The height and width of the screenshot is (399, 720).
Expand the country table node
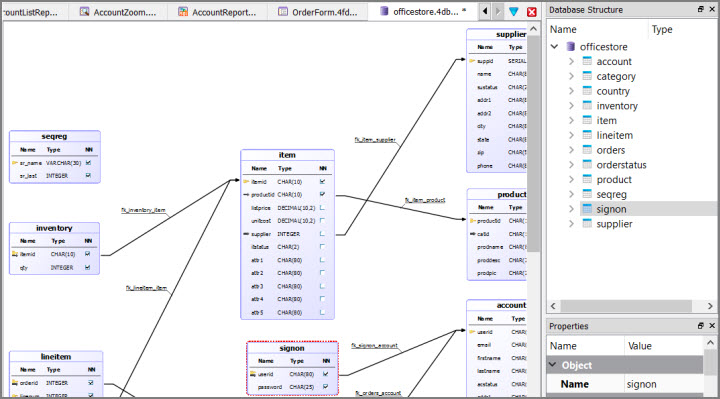click(571, 90)
